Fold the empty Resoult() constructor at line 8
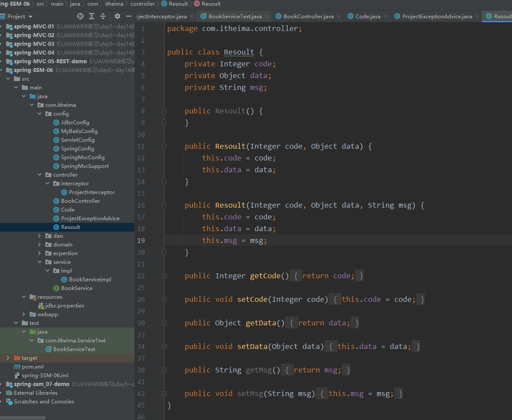The height and width of the screenshot is (420, 512). [x=164, y=111]
